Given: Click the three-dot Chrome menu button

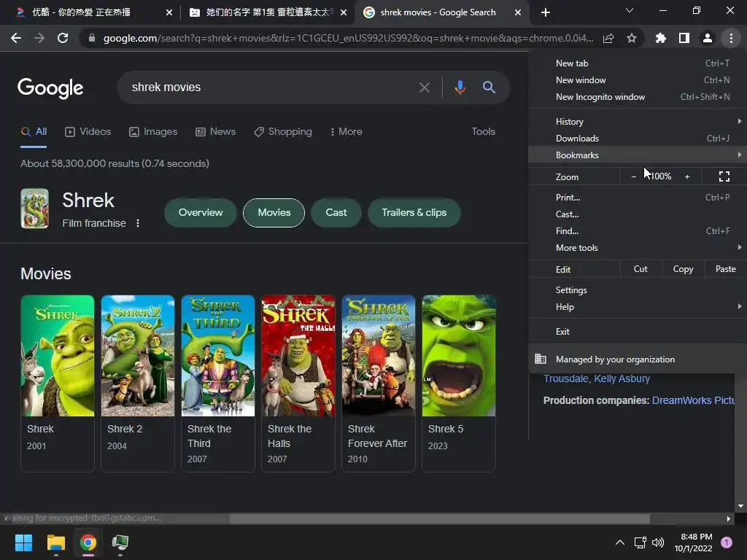Looking at the screenshot, I should [x=731, y=38].
